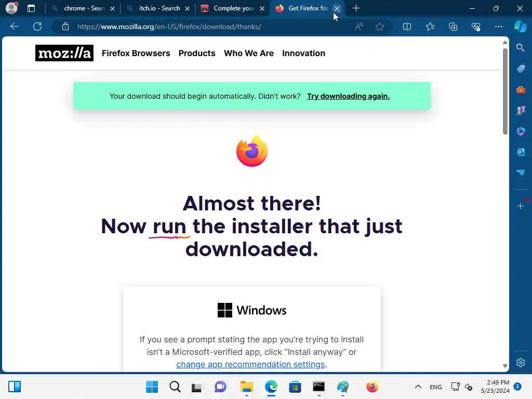The image size is (532, 399).
Task: Open a new browser tab
Action: point(356,8)
